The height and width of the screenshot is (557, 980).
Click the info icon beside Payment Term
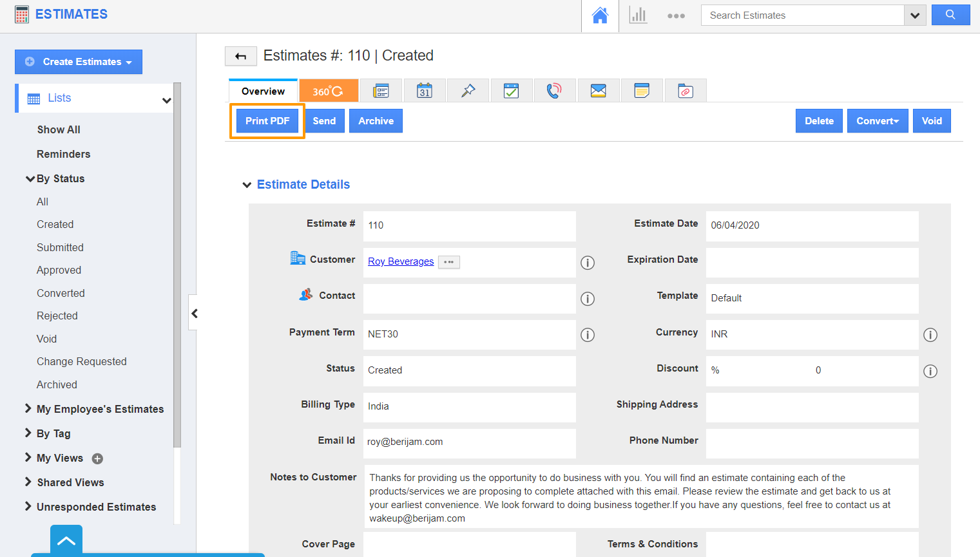(x=588, y=335)
